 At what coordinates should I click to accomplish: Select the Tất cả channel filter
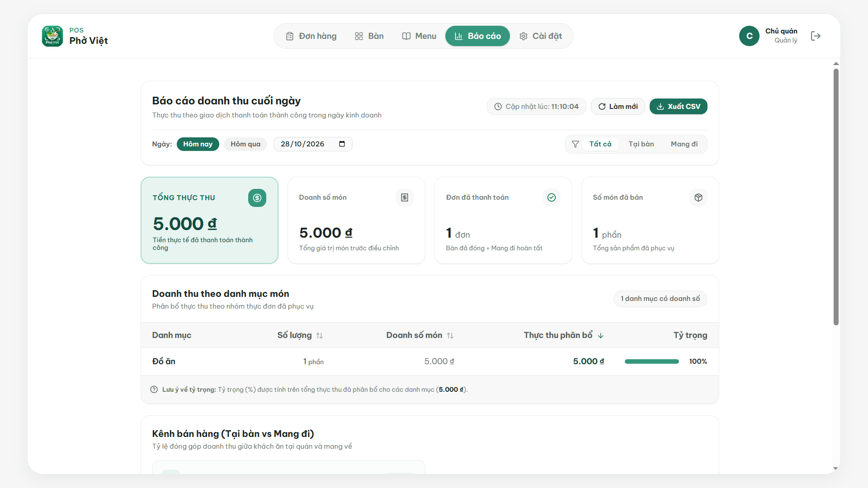tap(600, 144)
